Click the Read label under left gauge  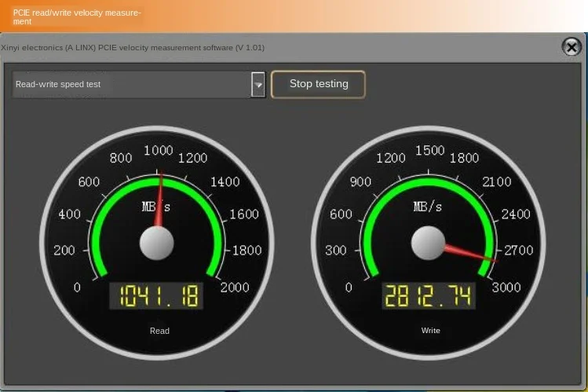[159, 331]
